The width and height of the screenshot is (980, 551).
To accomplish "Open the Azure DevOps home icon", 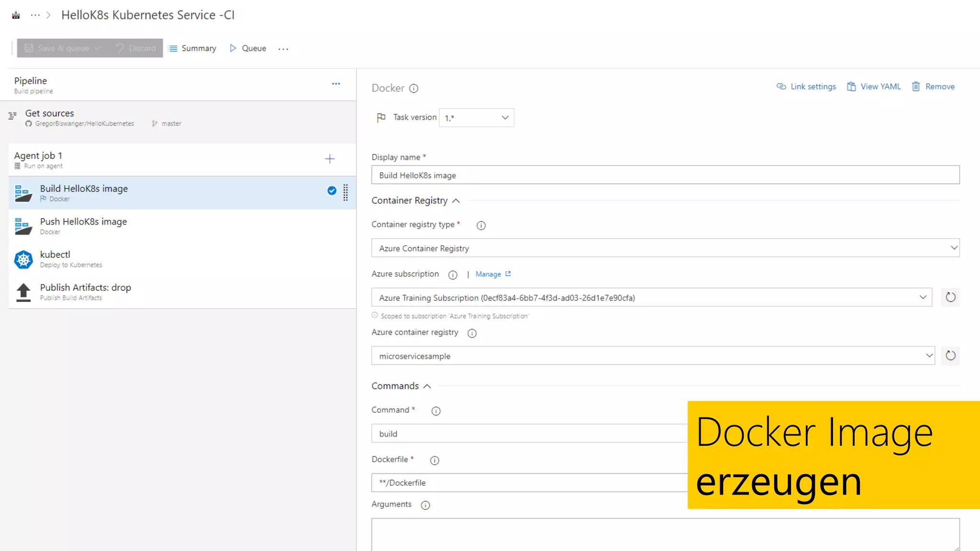I will [x=16, y=15].
